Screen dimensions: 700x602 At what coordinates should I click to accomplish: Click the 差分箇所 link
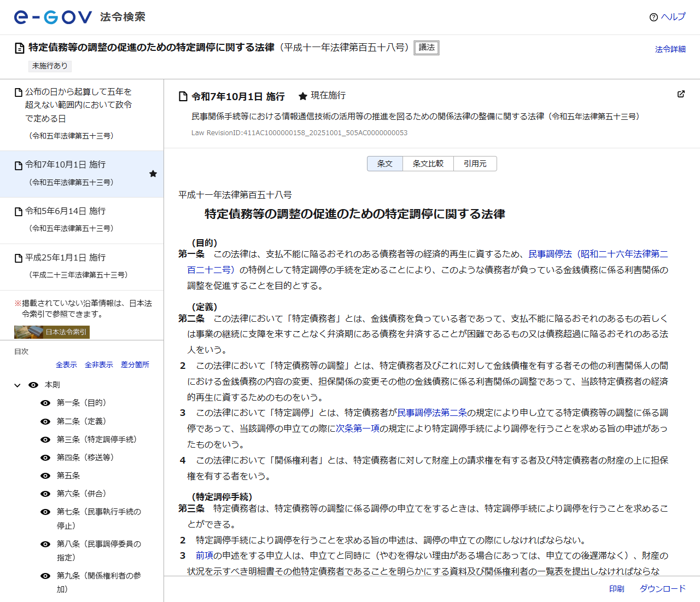tap(135, 365)
